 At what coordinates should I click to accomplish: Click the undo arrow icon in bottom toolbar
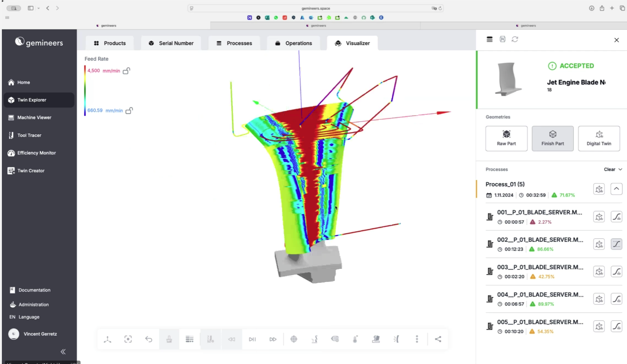149,339
